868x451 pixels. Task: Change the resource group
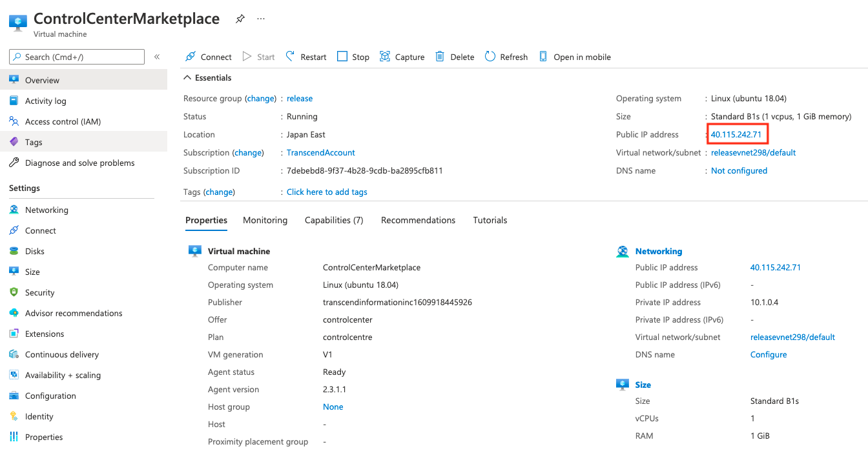coord(261,99)
